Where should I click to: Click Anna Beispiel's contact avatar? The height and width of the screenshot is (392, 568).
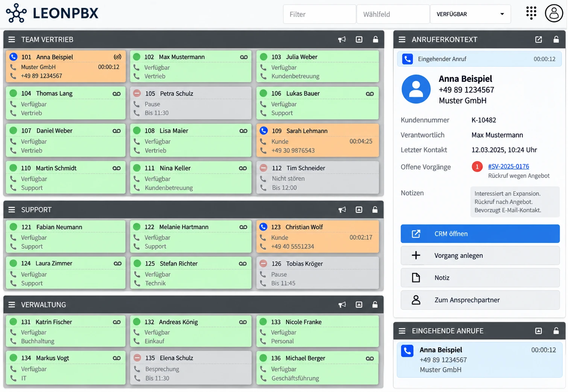416,89
